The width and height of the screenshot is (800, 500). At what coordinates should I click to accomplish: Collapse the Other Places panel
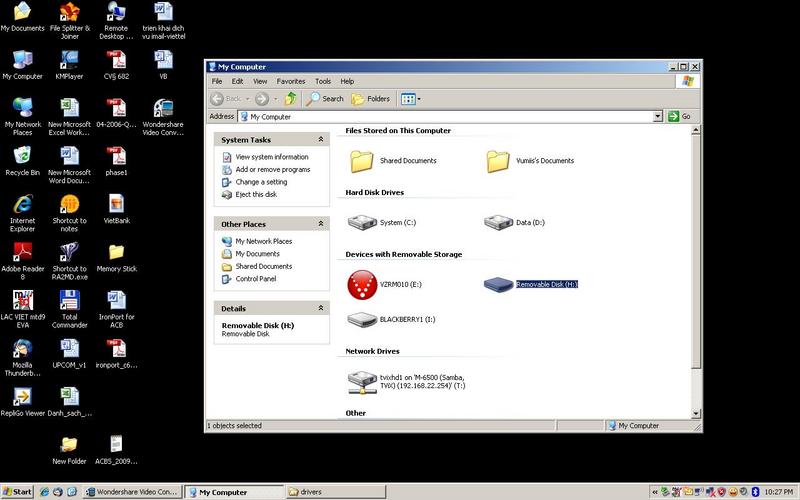320,224
